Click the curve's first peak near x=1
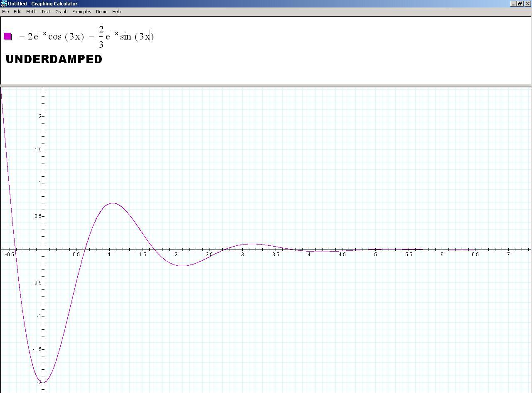Screen dimensions: 532x393 [112, 203]
